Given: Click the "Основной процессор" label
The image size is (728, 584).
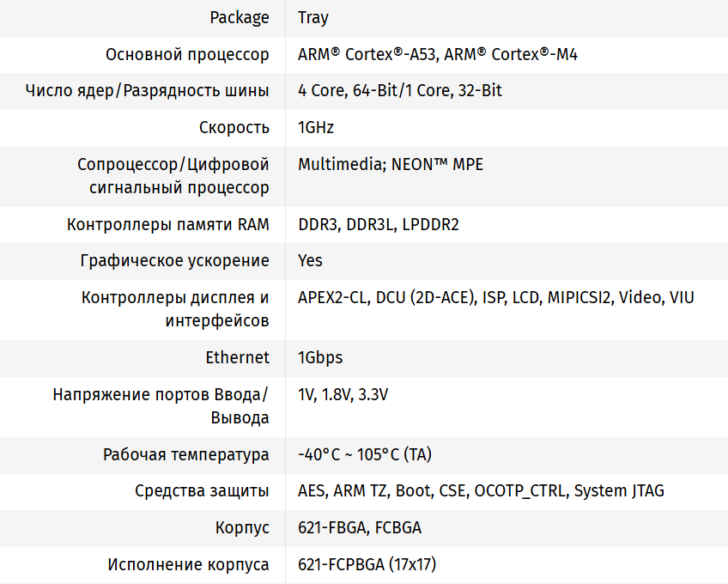Looking at the screenshot, I should point(187,54).
